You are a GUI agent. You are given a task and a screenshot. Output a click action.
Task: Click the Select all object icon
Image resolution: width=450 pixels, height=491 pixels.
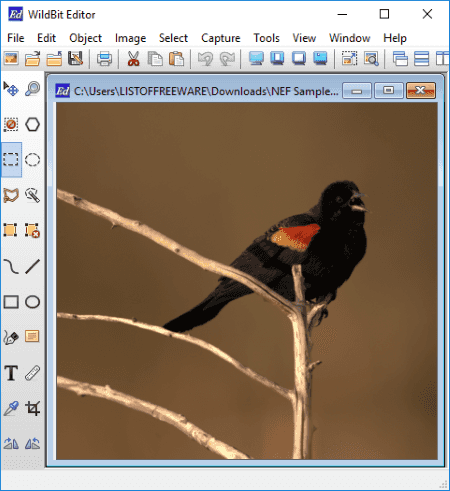(x=10, y=230)
